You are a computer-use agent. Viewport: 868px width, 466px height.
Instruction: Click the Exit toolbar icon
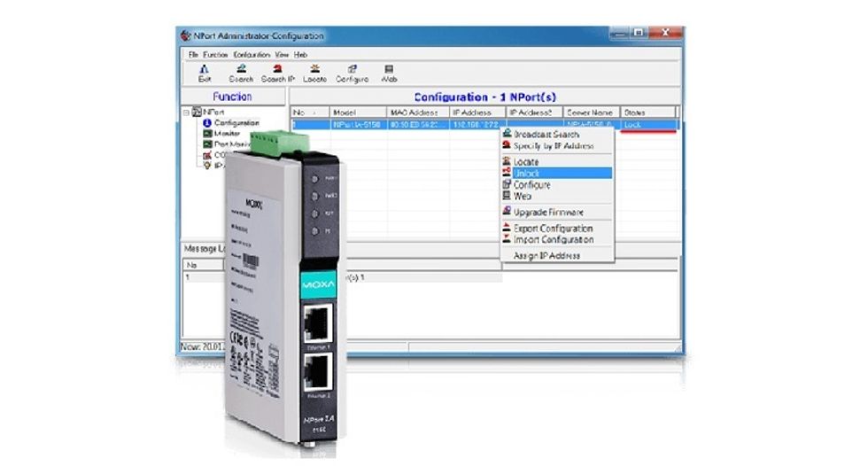(x=205, y=68)
